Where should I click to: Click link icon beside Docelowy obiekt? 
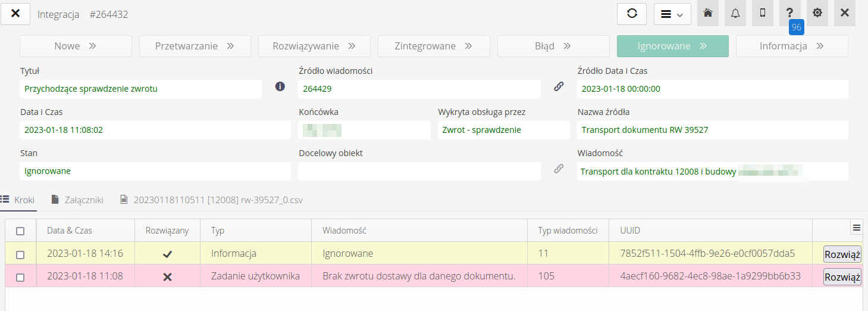(x=559, y=169)
